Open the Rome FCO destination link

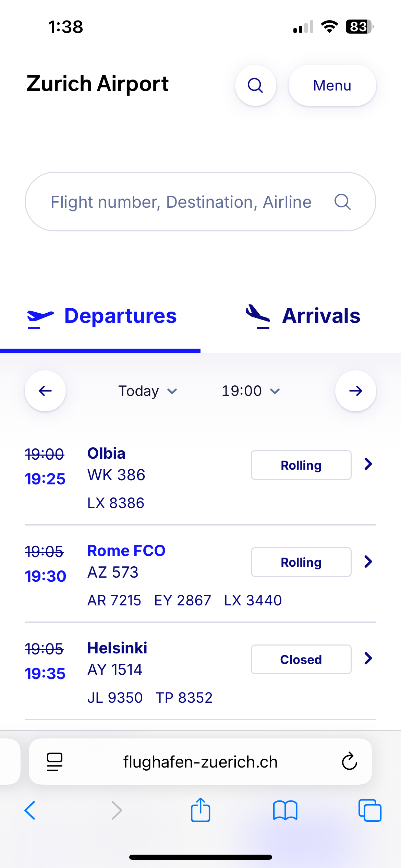click(126, 551)
